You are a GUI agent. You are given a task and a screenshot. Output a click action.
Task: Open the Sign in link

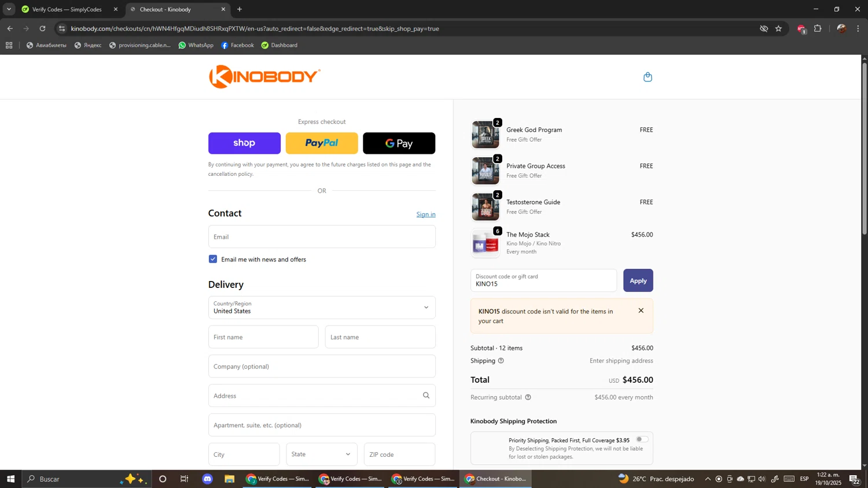point(426,215)
